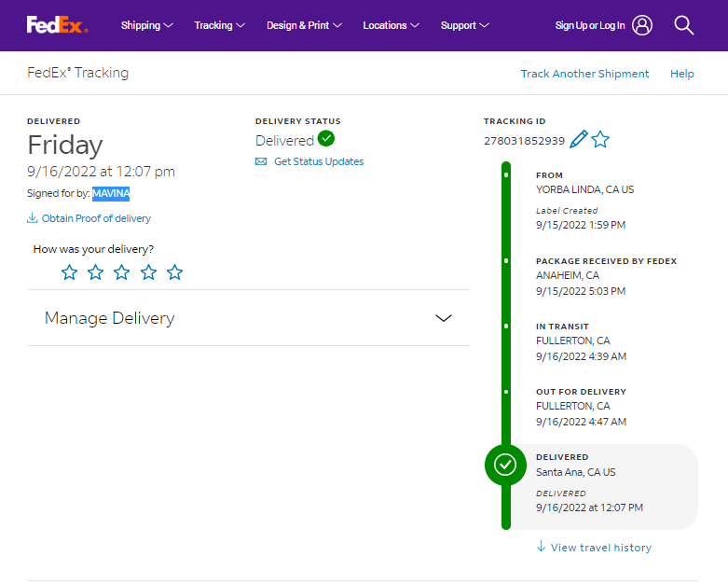Click ANAHEIM, CA location text
Screen dimensions: 728x584
(x=568, y=275)
